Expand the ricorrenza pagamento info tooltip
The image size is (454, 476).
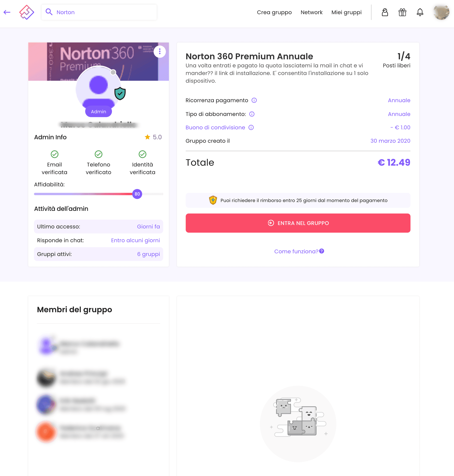pyautogui.click(x=254, y=100)
